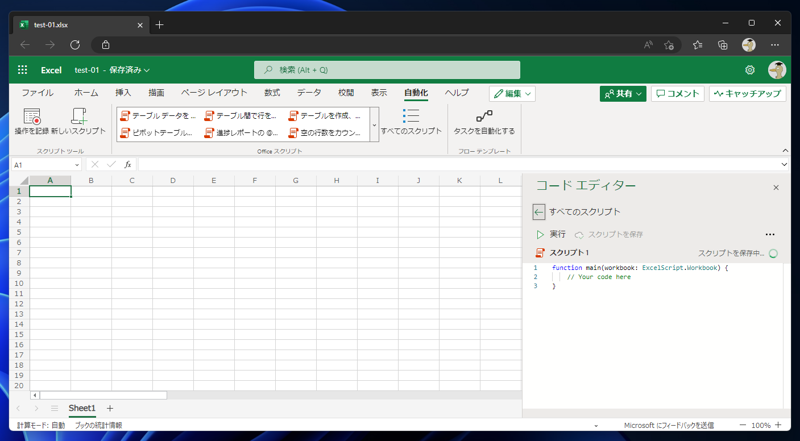
Task: Run the ピボットテーブル sample script
Action: click(158, 133)
